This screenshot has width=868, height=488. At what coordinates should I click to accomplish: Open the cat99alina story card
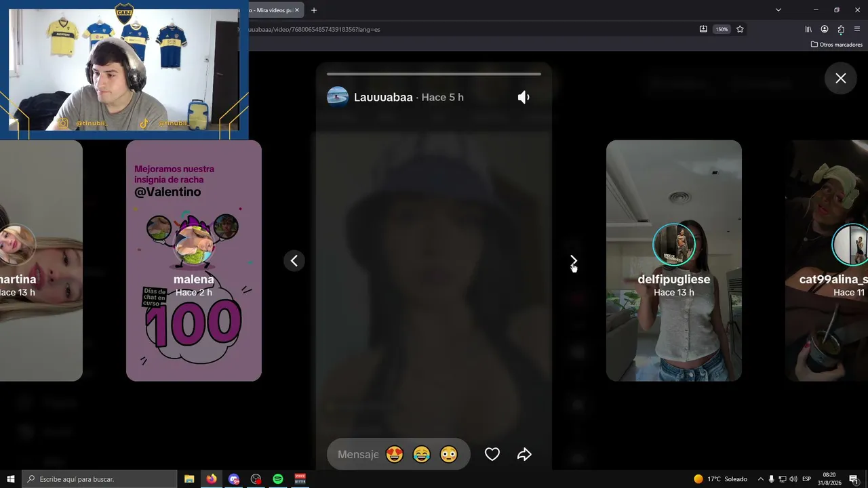[827, 260]
